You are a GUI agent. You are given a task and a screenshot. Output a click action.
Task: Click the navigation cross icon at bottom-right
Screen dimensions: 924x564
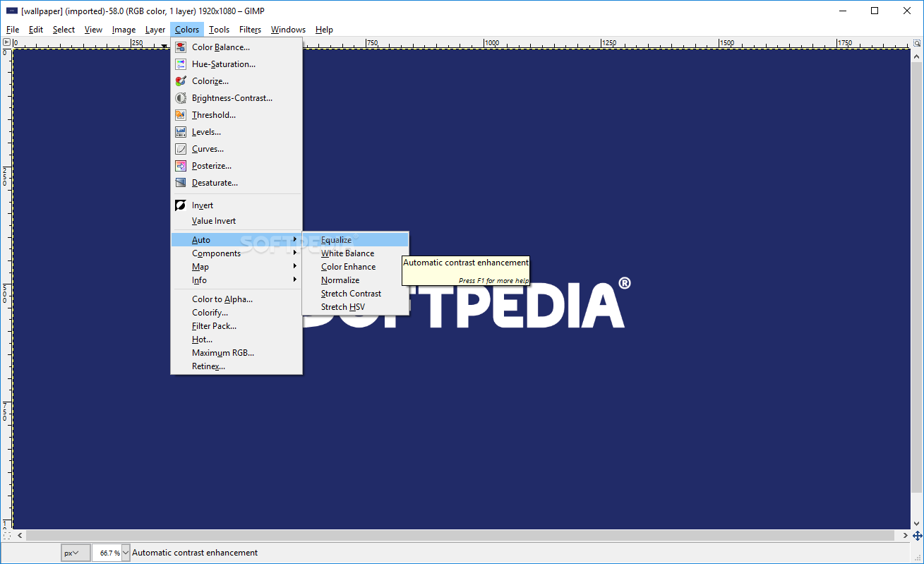tap(918, 536)
